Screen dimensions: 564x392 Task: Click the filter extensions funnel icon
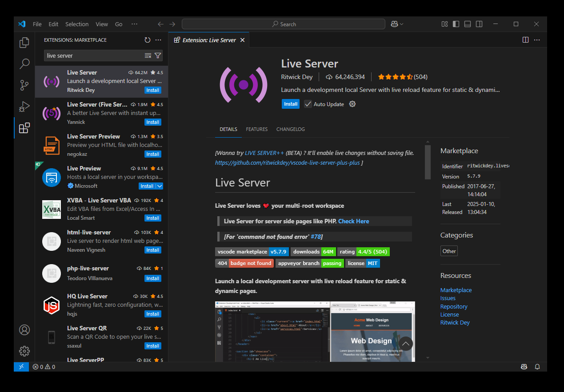point(158,55)
